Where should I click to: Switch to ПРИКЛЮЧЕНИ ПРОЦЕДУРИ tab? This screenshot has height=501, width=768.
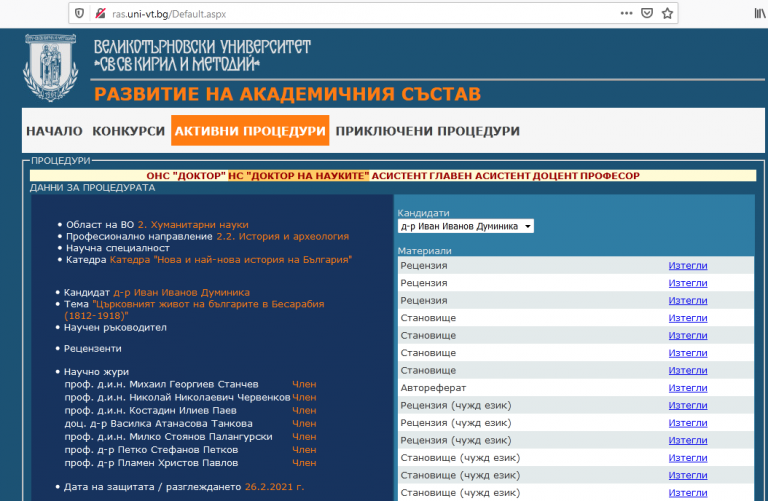pos(427,131)
